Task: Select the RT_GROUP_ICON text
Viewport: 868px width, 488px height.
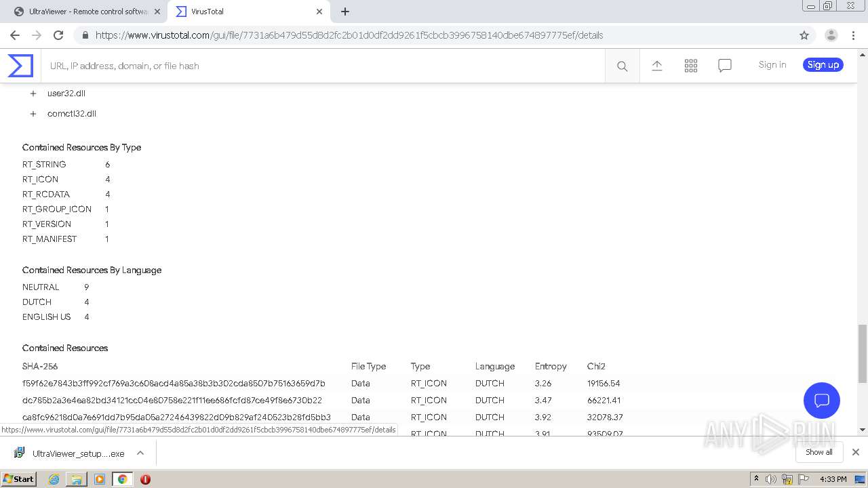Action: click(57, 209)
